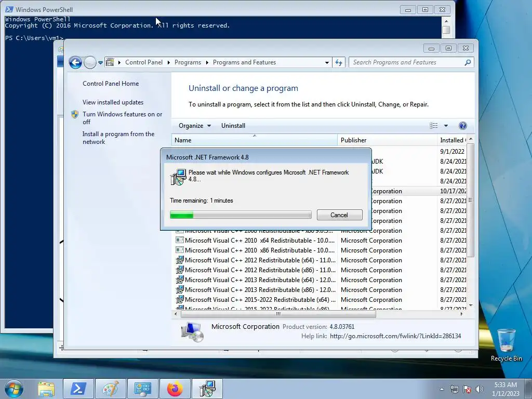This screenshot has width=532, height=399.
Task: Sort by the Installed On column header
Action: click(x=453, y=140)
